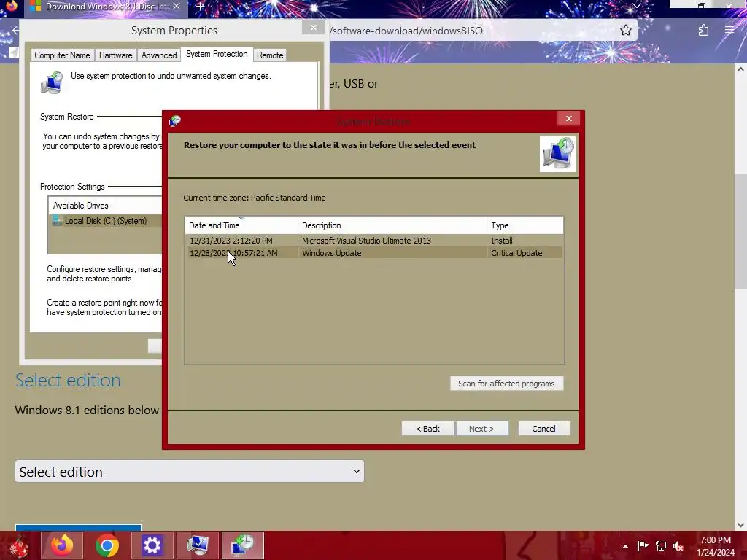This screenshot has height=560, width=747.
Task: Click the page scrollbar up arrow
Action: coord(741,69)
